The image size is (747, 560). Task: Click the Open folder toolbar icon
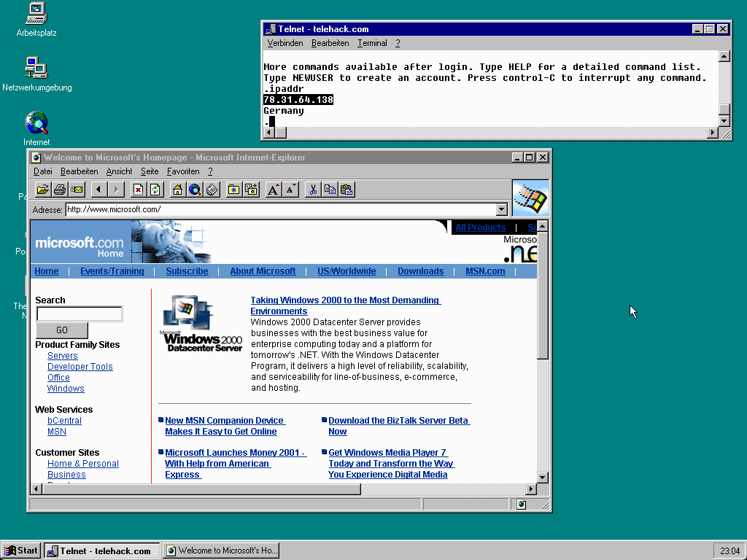click(43, 190)
